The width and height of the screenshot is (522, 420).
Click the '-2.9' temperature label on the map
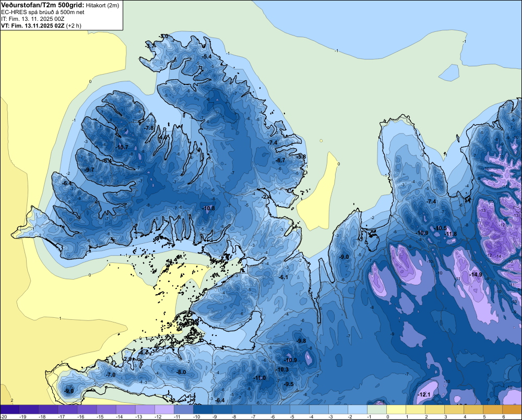(128, 359)
